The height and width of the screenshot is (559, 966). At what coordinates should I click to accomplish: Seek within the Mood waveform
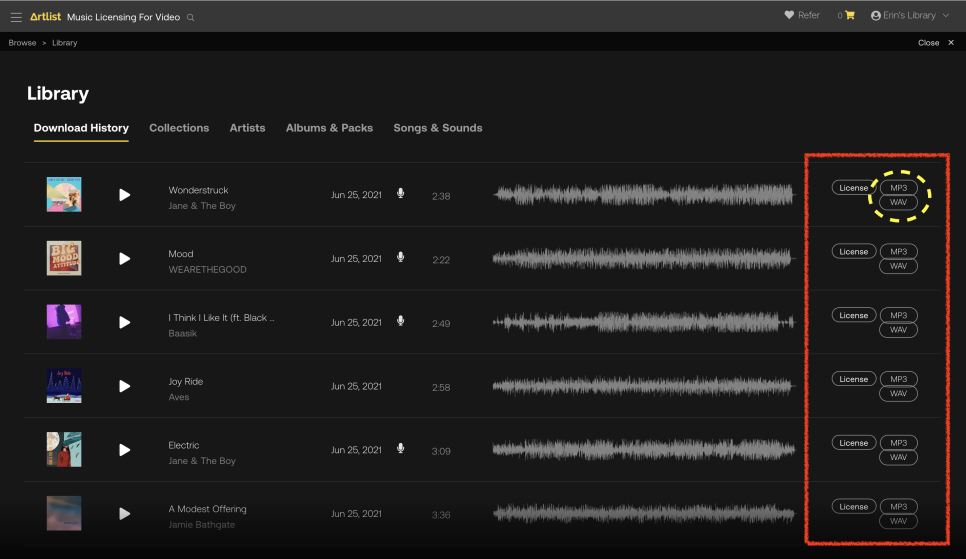pyautogui.click(x=644, y=259)
